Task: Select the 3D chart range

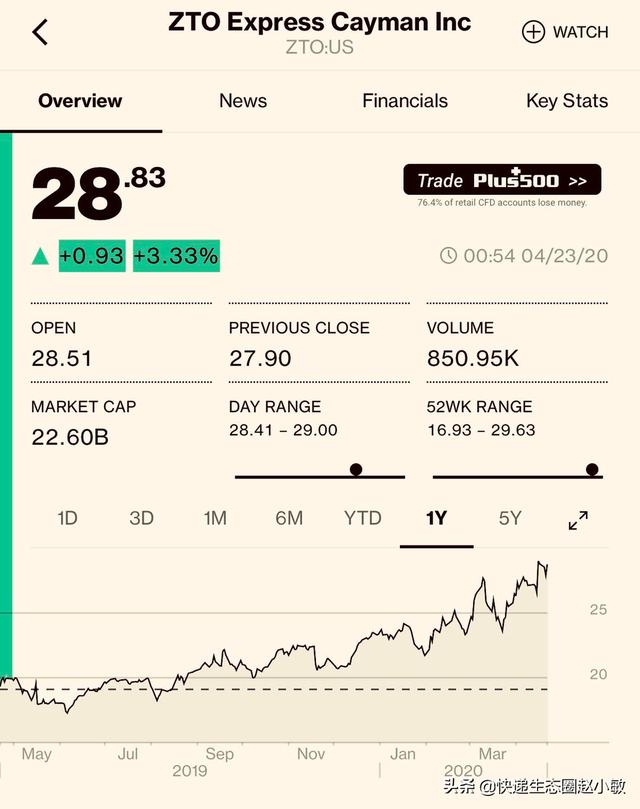Action: tap(141, 518)
